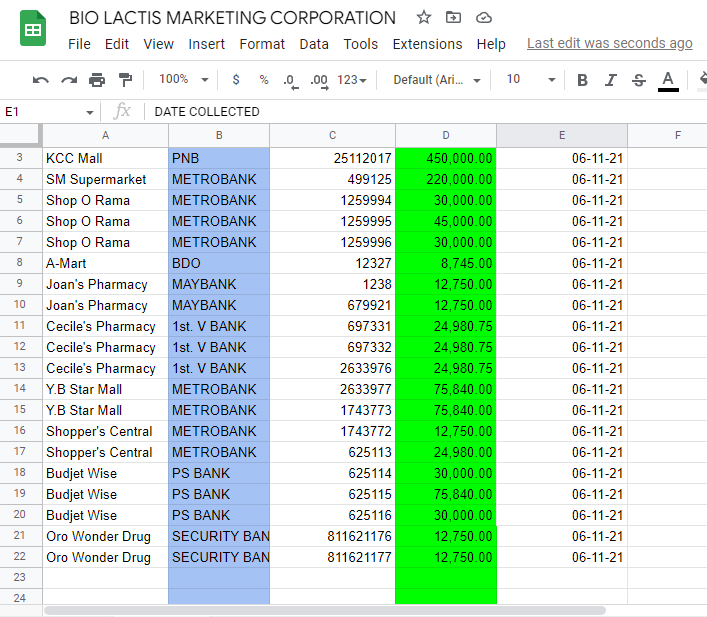
Task: Decrease decimal places
Action: [x=291, y=81]
